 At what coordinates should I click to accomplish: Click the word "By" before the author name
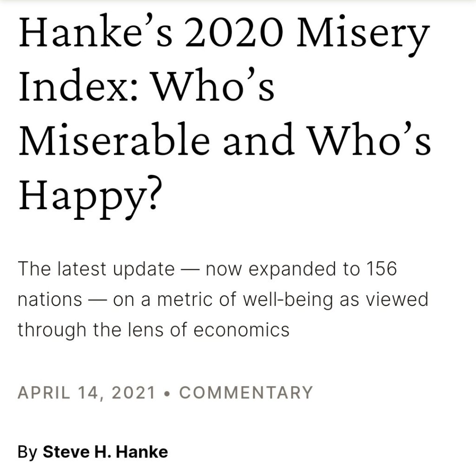pyautogui.click(x=28, y=451)
